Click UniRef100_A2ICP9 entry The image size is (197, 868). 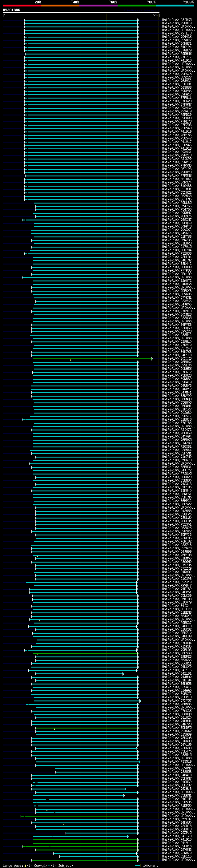point(177,159)
